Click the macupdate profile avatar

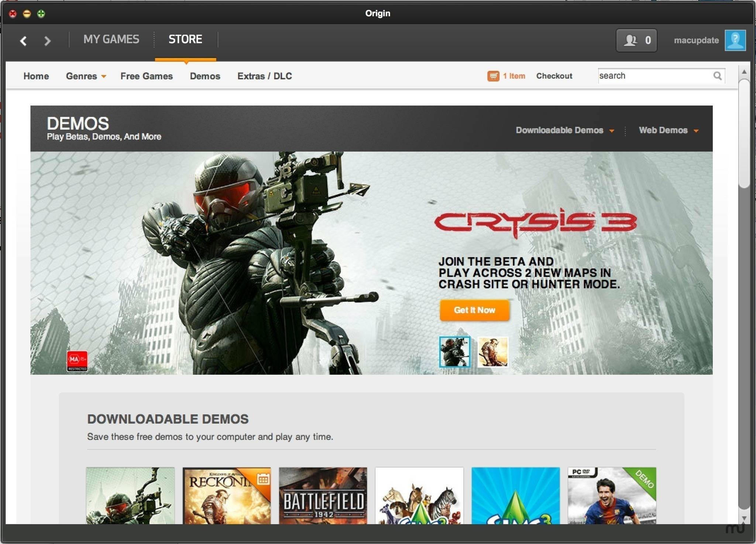coord(735,40)
